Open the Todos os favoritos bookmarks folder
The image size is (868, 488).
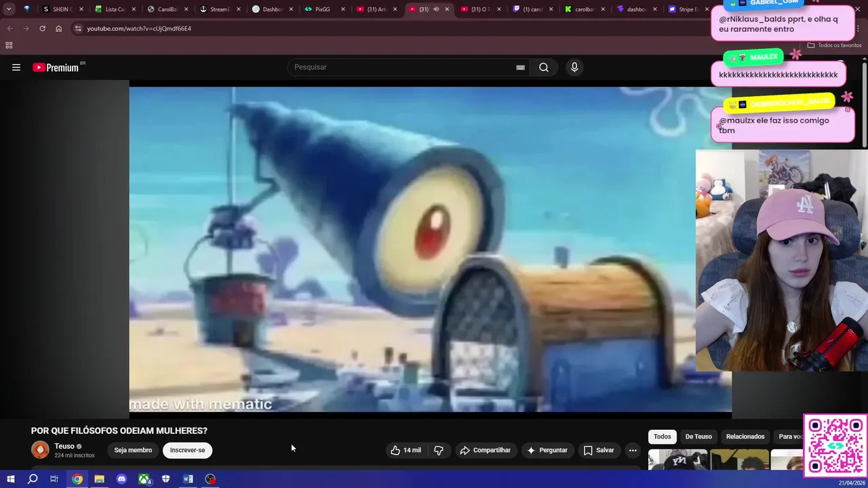pos(834,45)
